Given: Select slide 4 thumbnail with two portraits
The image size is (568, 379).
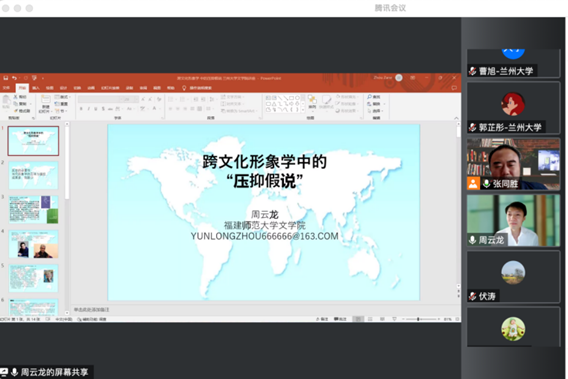Looking at the screenshot, I should pyautogui.click(x=33, y=244).
